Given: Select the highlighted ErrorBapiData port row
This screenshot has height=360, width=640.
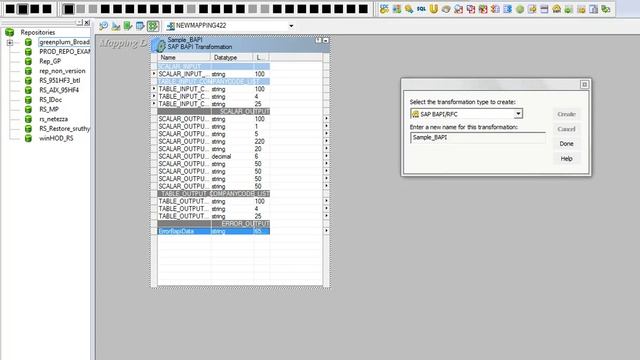Looking at the screenshot, I should click(213, 231).
